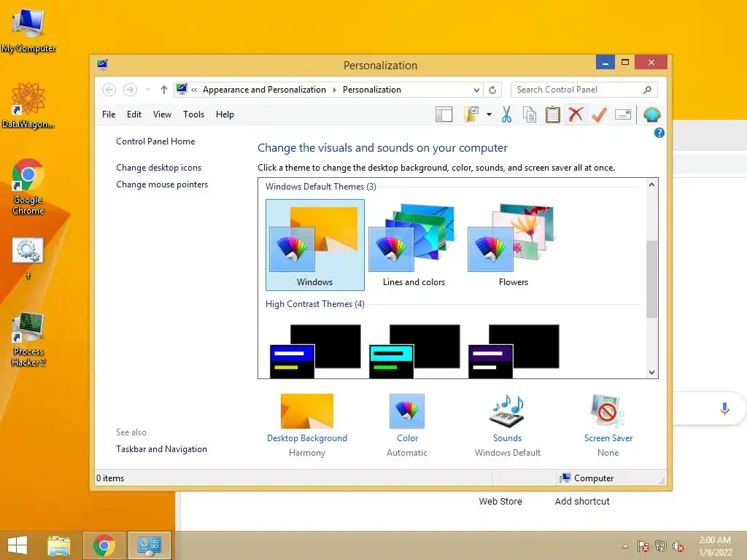Click the muted volume tray icon
This screenshot has width=747, height=560.
[678, 546]
